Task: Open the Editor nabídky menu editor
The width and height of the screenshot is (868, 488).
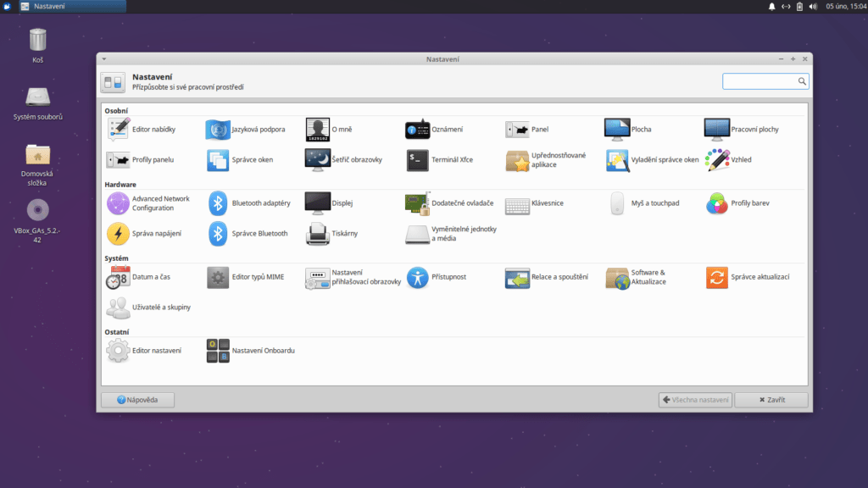Action: pyautogui.click(x=142, y=130)
